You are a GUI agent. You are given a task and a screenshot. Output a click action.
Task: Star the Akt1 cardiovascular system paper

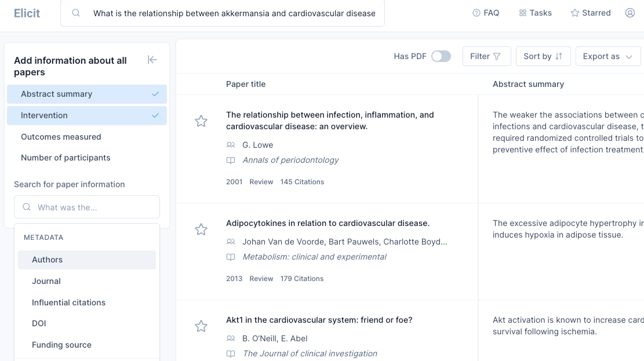tap(201, 326)
